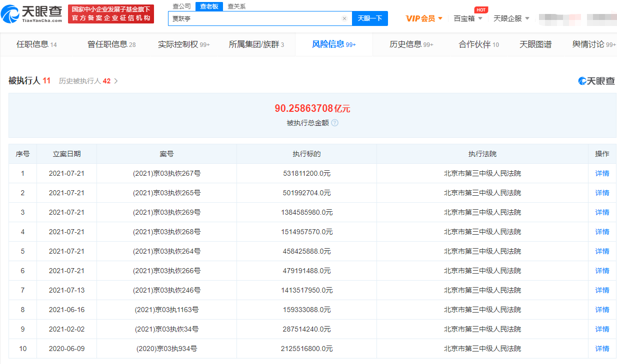Open 详情 for case 京03执934号

pyautogui.click(x=602, y=349)
